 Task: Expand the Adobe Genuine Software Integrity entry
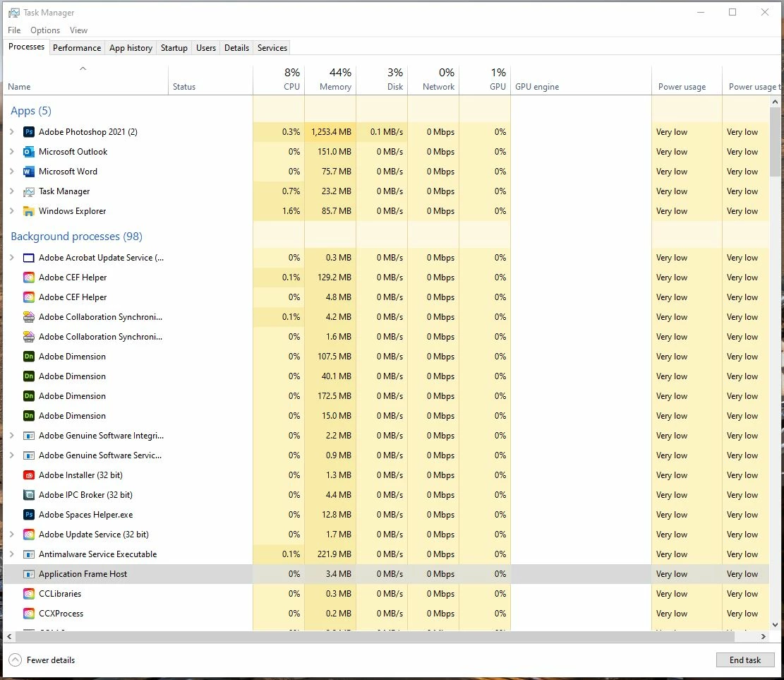11,436
